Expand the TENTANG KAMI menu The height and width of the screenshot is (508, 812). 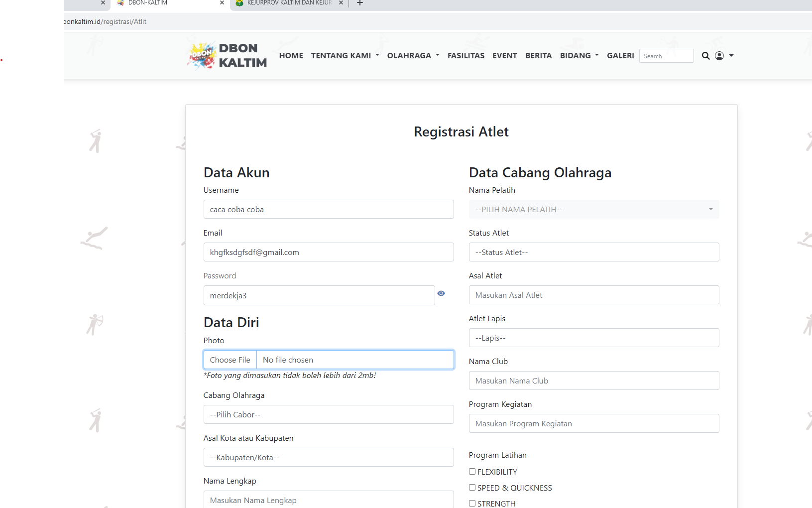[345, 56]
